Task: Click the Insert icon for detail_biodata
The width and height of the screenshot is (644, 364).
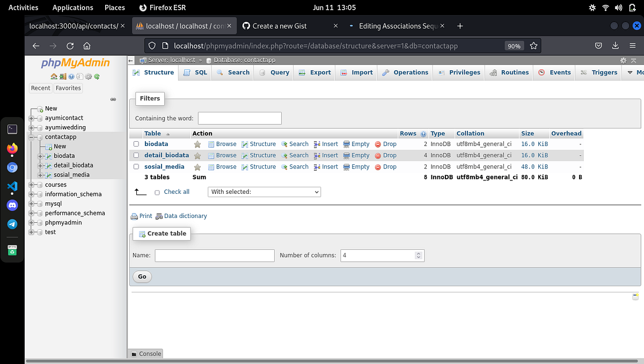Action: (326, 155)
